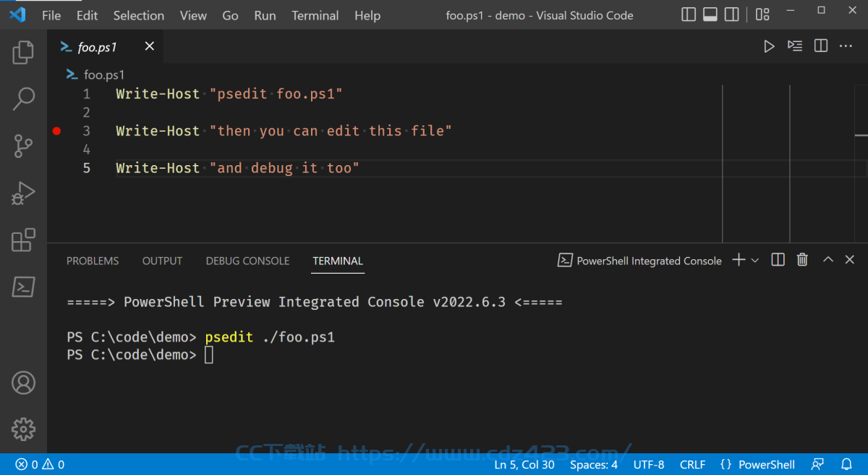This screenshot has height=475, width=868.
Task: Open the Manage gear menu
Action: (x=23, y=429)
